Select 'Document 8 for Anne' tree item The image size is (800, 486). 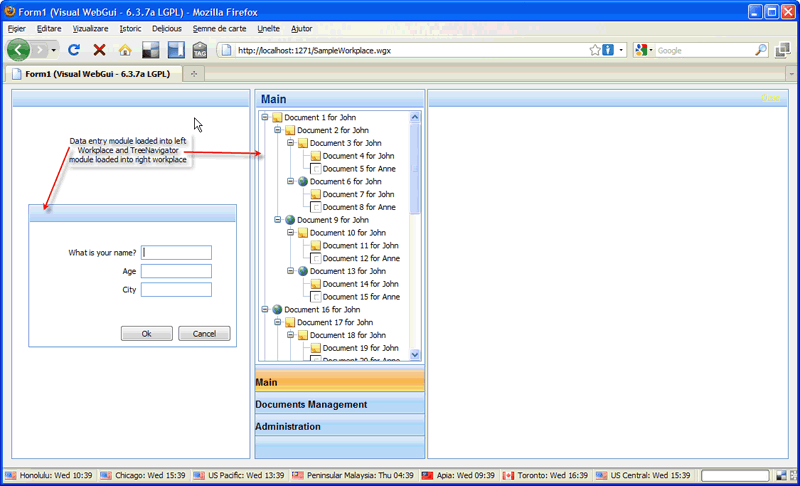coord(359,207)
